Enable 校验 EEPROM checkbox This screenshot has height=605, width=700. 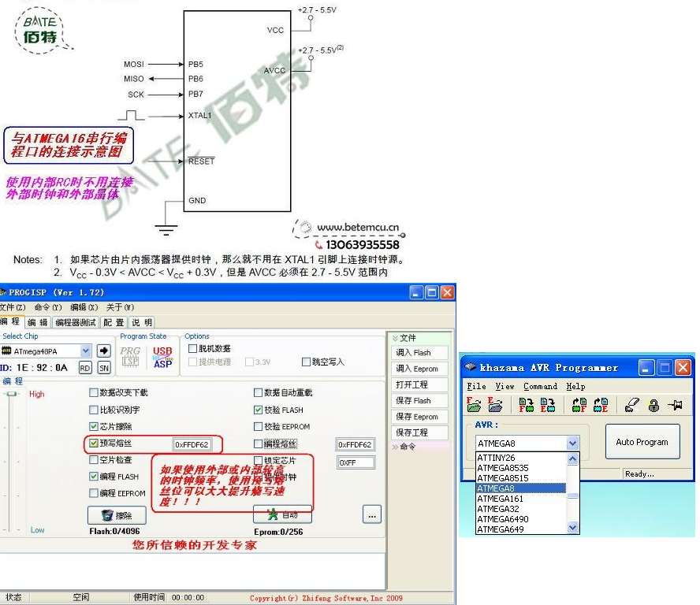click(258, 426)
